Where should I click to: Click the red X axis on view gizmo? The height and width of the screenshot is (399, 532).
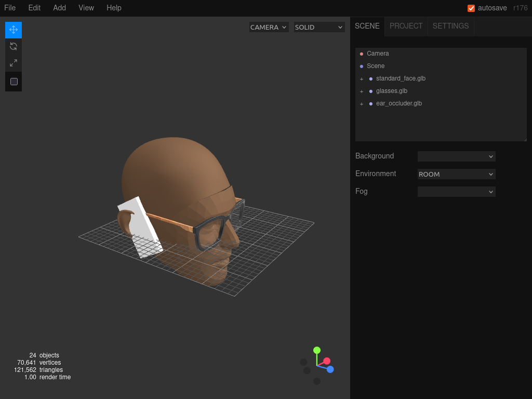click(x=327, y=361)
